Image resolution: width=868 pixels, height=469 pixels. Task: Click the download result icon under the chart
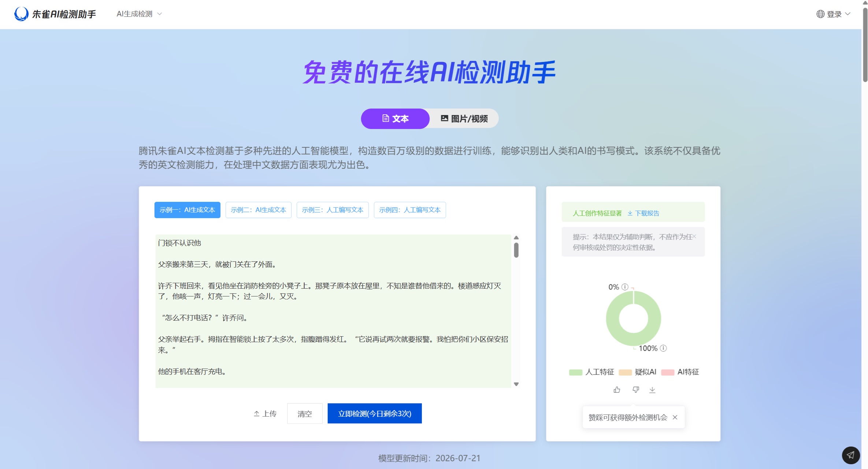point(652,390)
